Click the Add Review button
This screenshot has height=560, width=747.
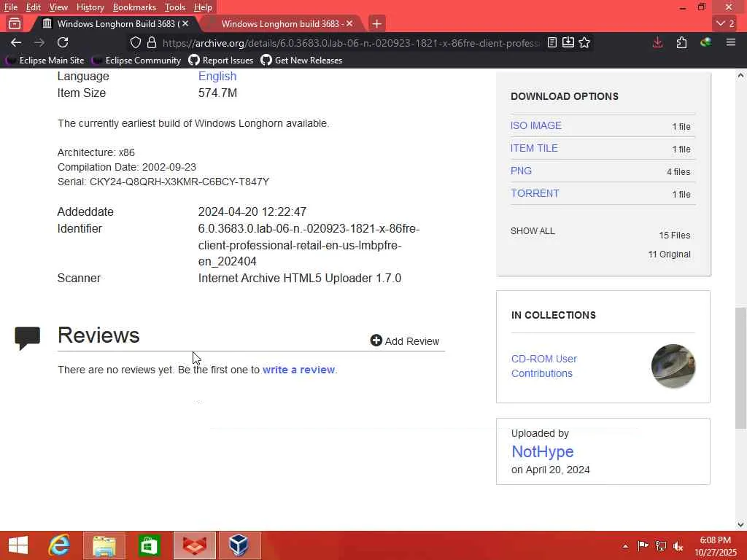coord(405,341)
